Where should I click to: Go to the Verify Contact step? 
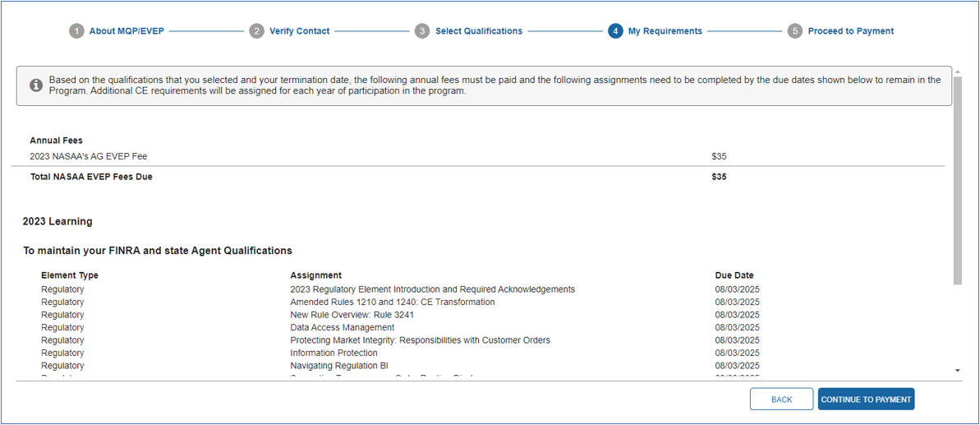(x=299, y=31)
